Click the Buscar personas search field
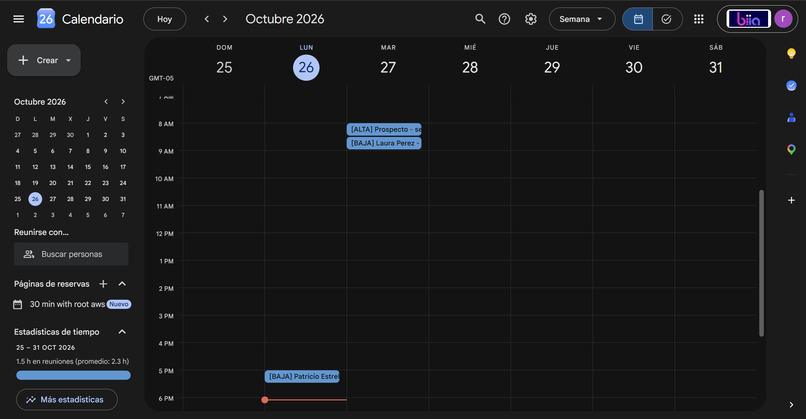This screenshot has height=419, width=806. tap(71, 254)
